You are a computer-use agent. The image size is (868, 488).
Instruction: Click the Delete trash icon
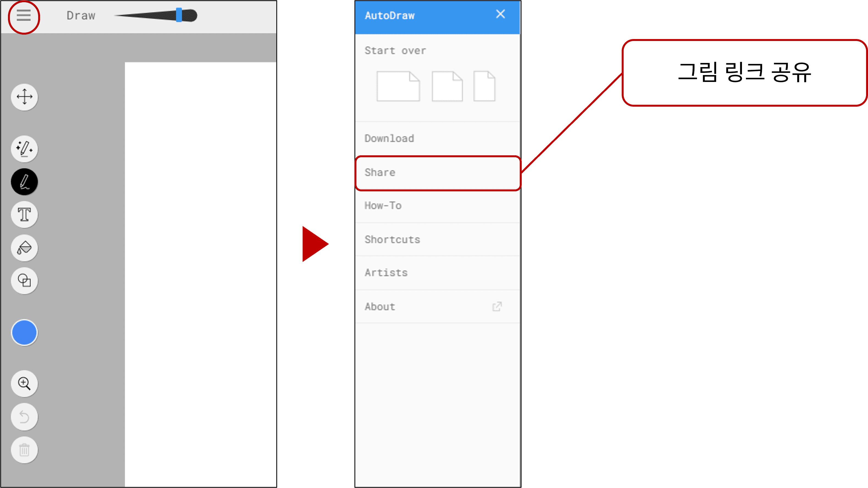click(24, 450)
